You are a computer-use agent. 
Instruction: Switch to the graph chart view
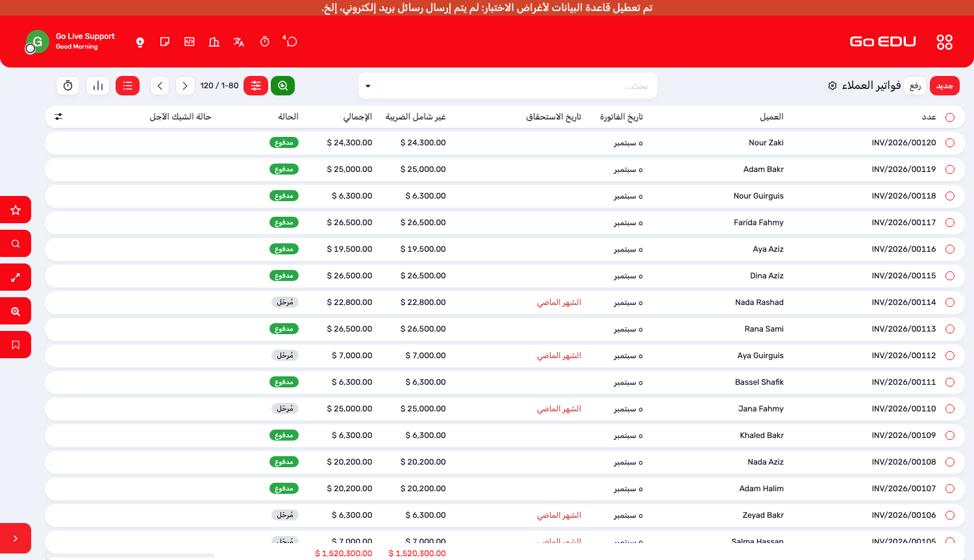98,86
